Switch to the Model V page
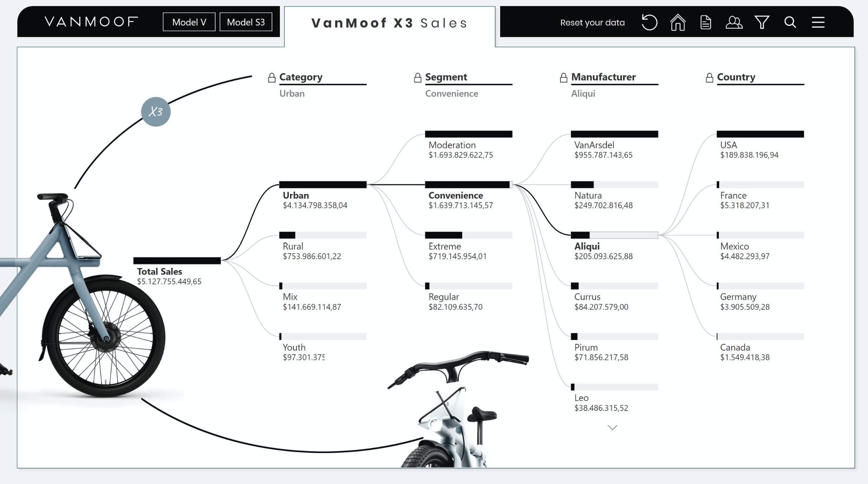868x484 pixels. click(189, 22)
